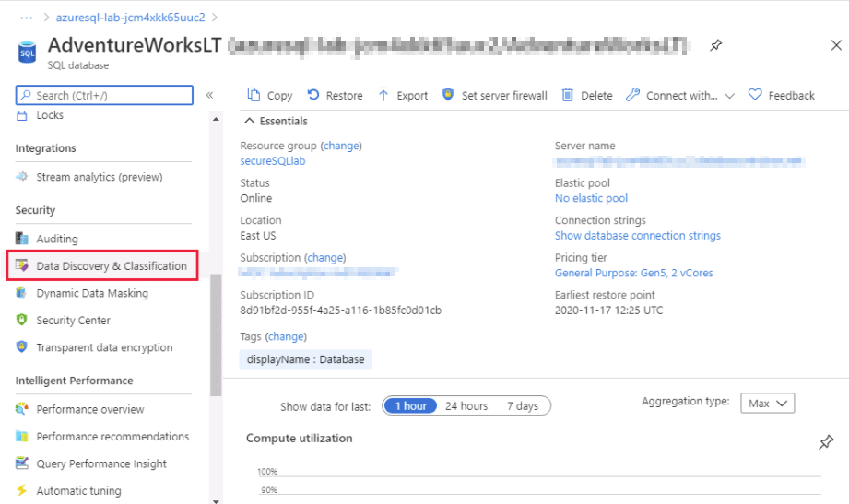This screenshot has width=849, height=504.
Task: Open the secureSQLlab resource group link
Action: point(272,161)
